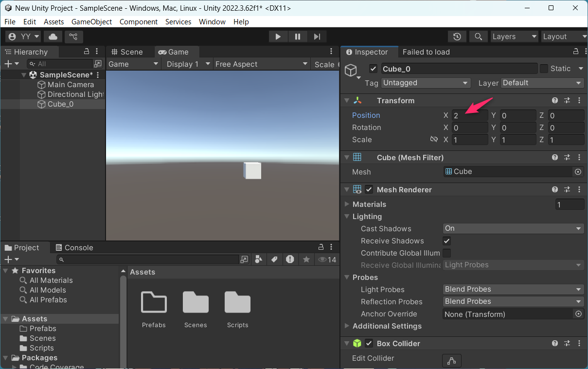Open the Tag dropdown showing Untagged
This screenshot has width=588, height=369.
[x=426, y=83]
